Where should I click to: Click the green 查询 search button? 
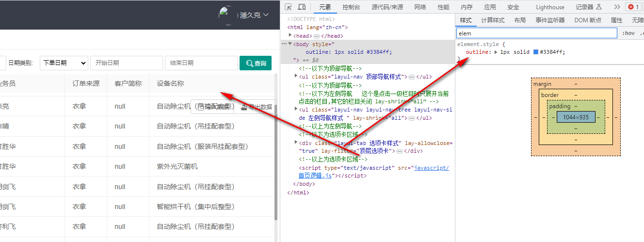point(256,63)
